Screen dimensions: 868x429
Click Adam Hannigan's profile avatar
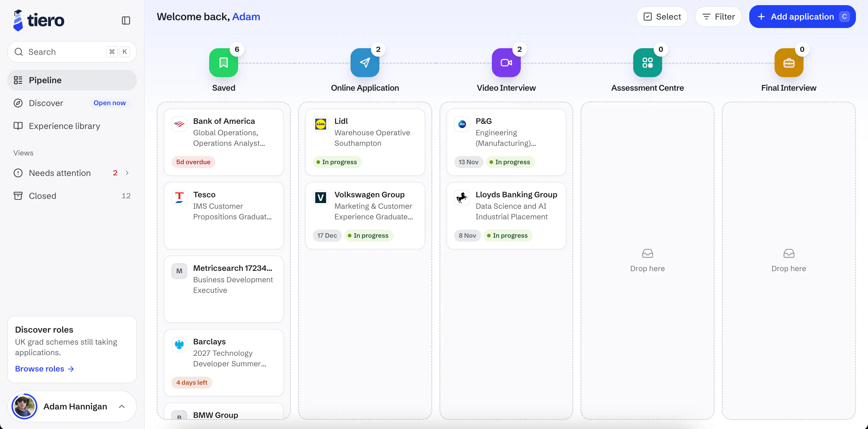pyautogui.click(x=24, y=406)
